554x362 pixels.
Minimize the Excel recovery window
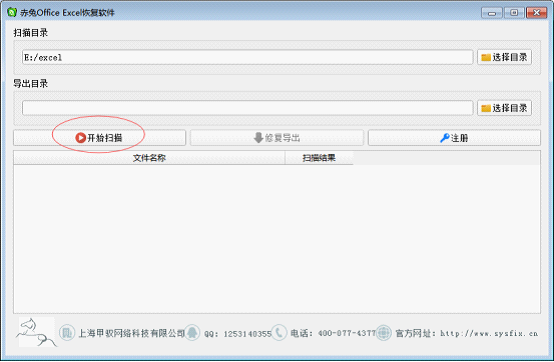coord(491,13)
